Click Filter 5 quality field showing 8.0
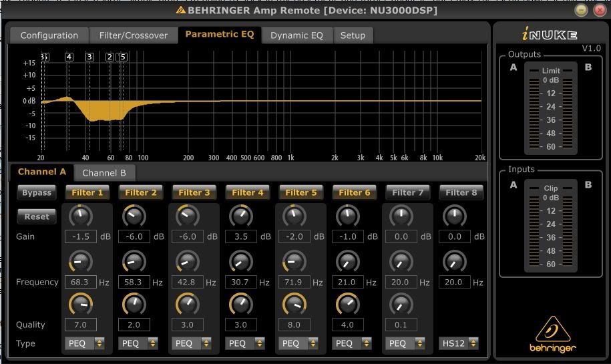611x364 pixels. click(294, 325)
